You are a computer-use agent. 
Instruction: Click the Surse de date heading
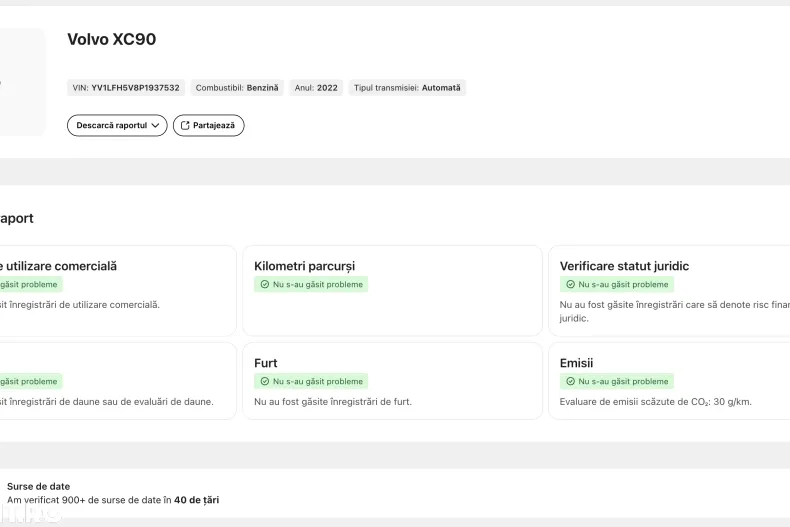38,486
